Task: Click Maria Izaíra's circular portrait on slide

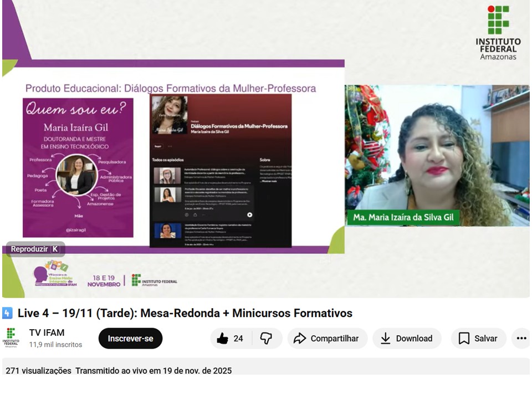Action: [x=78, y=175]
